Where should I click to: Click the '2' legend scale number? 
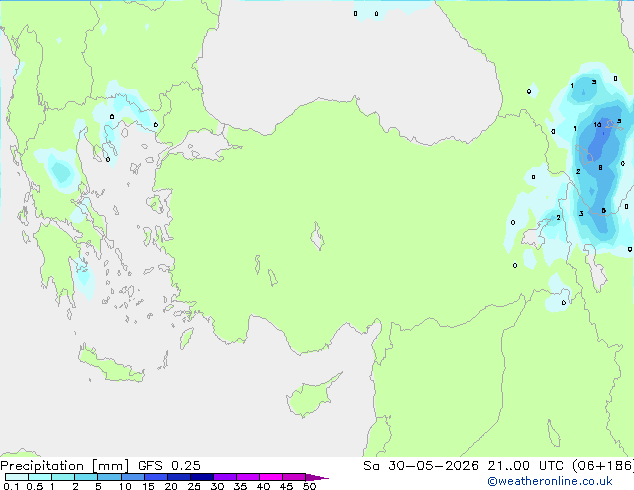click(75, 486)
